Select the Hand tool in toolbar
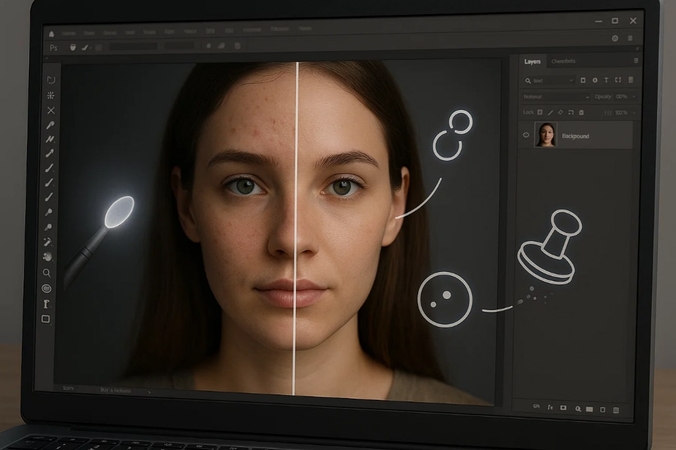676x450 pixels. [x=47, y=257]
